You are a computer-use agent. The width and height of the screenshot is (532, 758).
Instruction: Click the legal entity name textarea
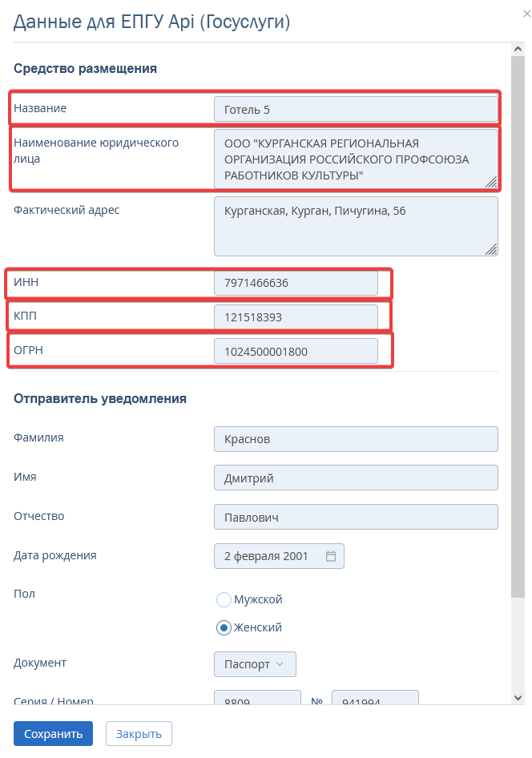[x=356, y=159]
